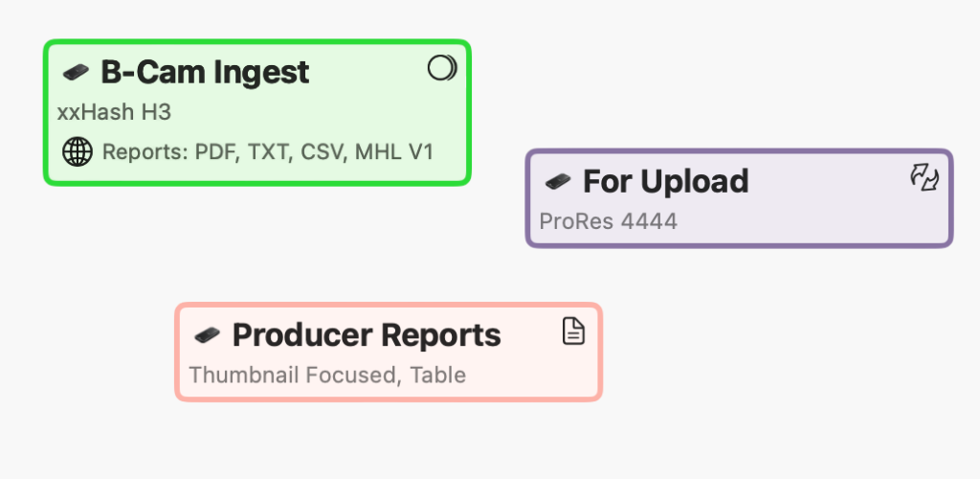Click the ProRes 4444 format label
980x479 pixels.
(608, 221)
